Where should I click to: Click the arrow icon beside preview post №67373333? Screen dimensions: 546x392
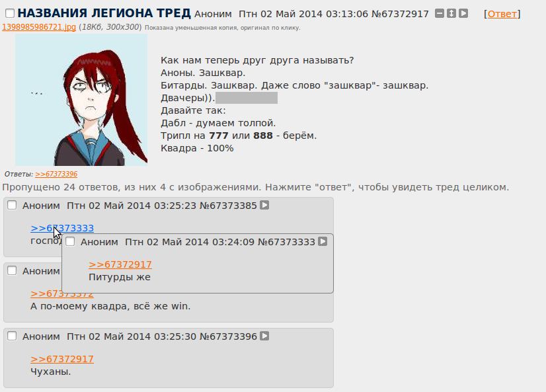pyautogui.click(x=323, y=241)
